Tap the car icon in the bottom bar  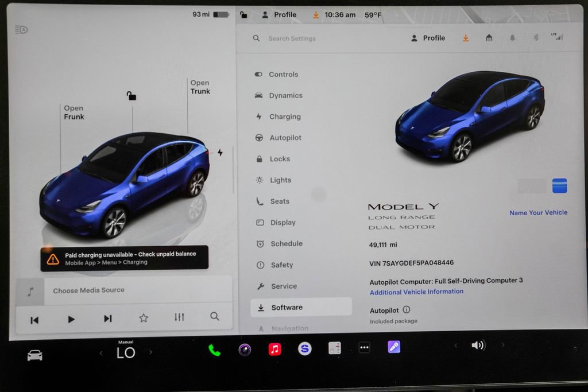click(35, 355)
